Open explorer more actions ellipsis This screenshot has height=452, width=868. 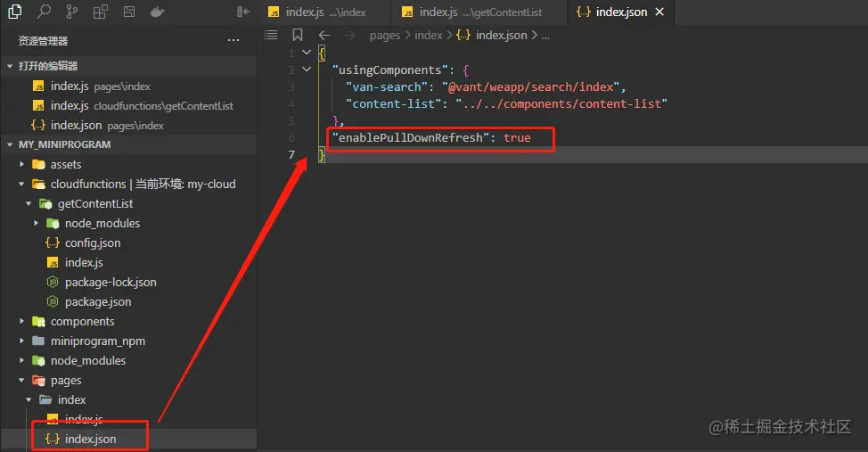pos(233,40)
